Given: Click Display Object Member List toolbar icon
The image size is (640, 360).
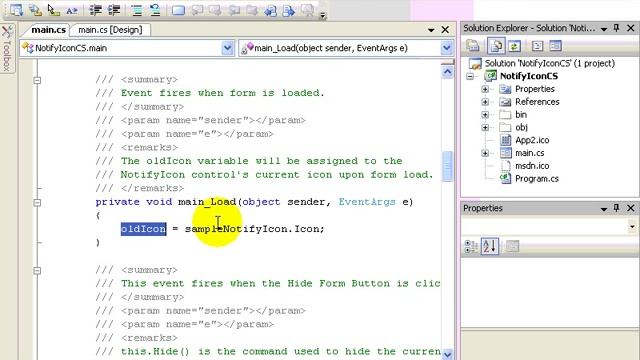Looking at the screenshot, I should (x=16, y=10).
